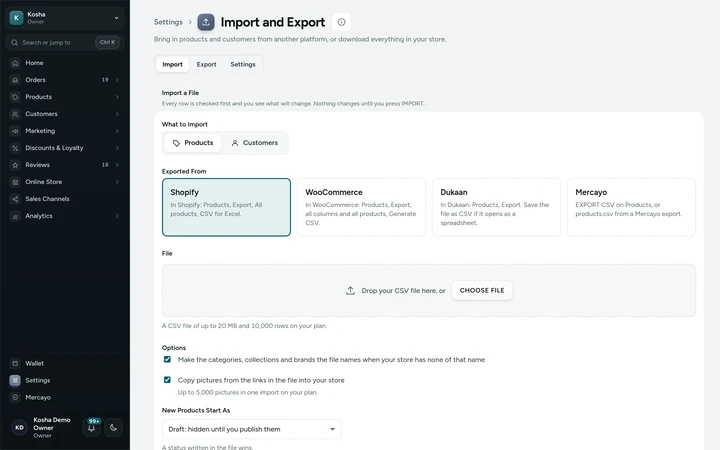Switch to the Export tab
Viewport: 720px width, 450px height.
(x=207, y=64)
